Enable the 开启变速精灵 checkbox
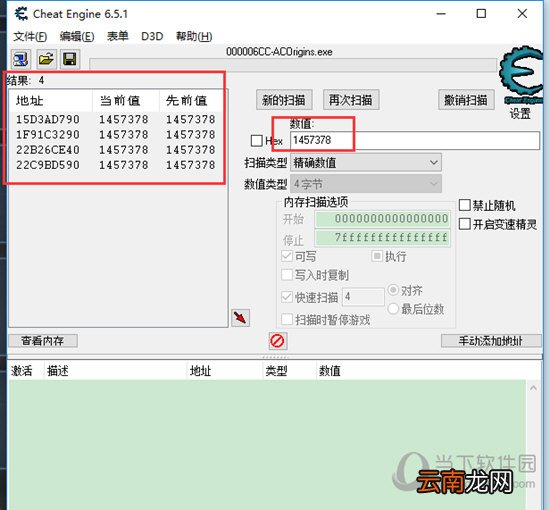Image resolution: width=550 pixels, height=510 pixels. coord(464,224)
